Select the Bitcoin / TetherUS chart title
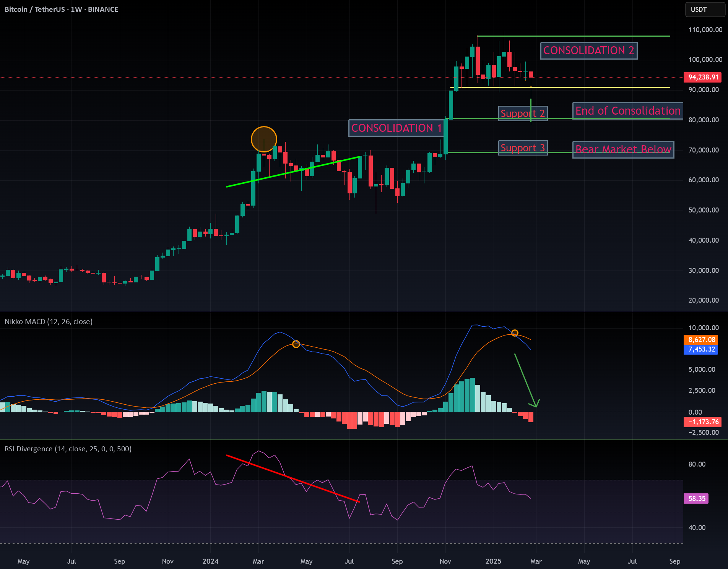Screen dimensions: 728x569 (x=61, y=9)
